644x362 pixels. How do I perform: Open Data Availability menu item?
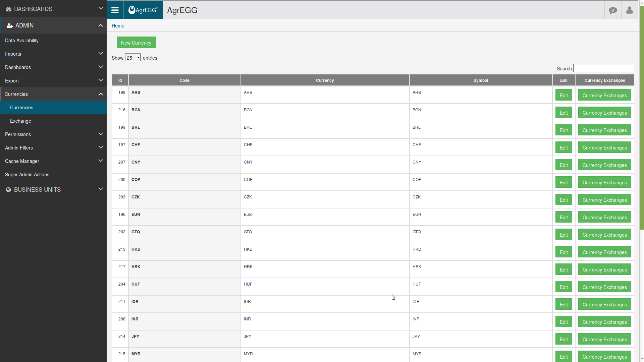[53, 41]
